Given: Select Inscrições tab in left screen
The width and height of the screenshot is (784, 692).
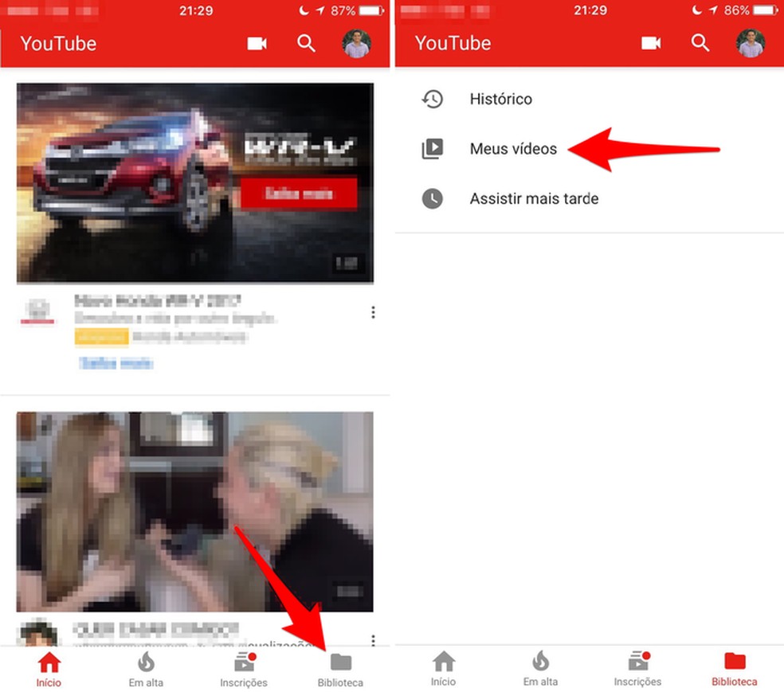Looking at the screenshot, I should coord(244,670).
